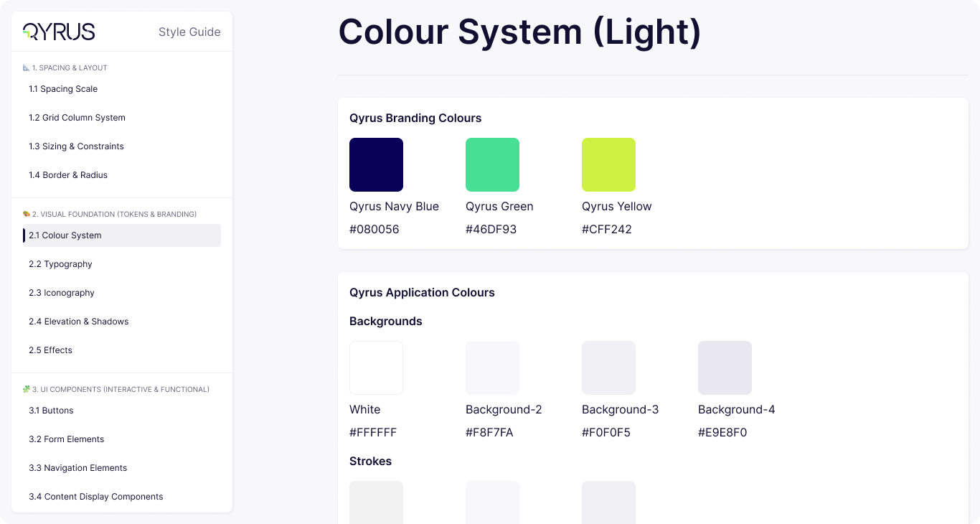This screenshot has height=524, width=980.
Task: Click the hex value #FFFFFF
Action: [373, 433]
